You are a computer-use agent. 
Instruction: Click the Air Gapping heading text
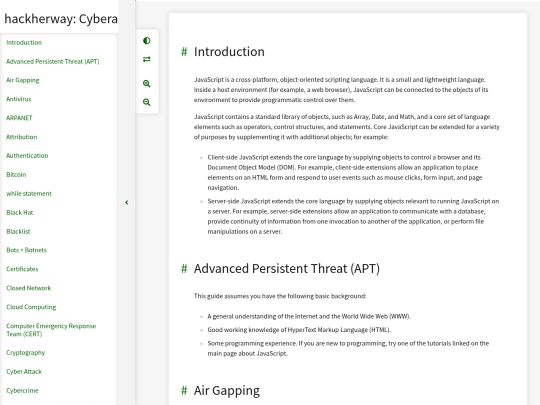coord(227,391)
